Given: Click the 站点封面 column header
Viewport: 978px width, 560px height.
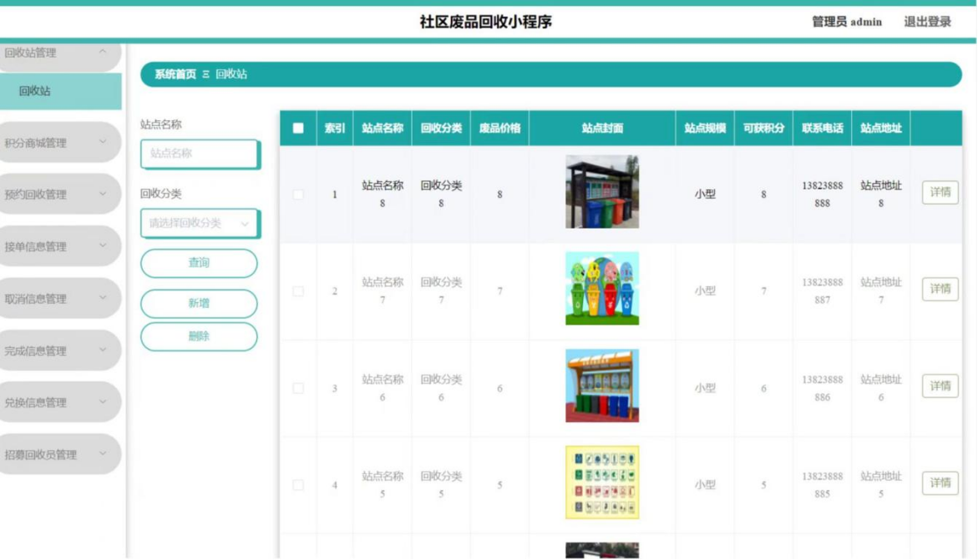Looking at the screenshot, I should coord(602,129).
